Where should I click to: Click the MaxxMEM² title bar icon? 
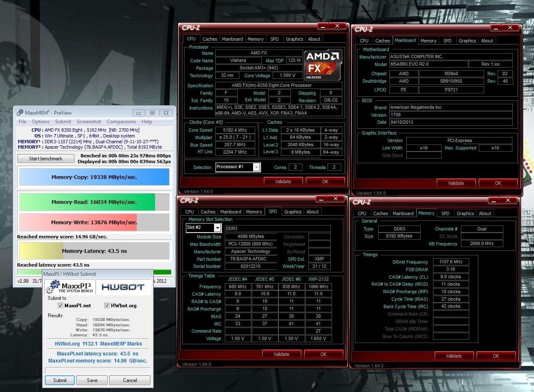tap(20, 113)
